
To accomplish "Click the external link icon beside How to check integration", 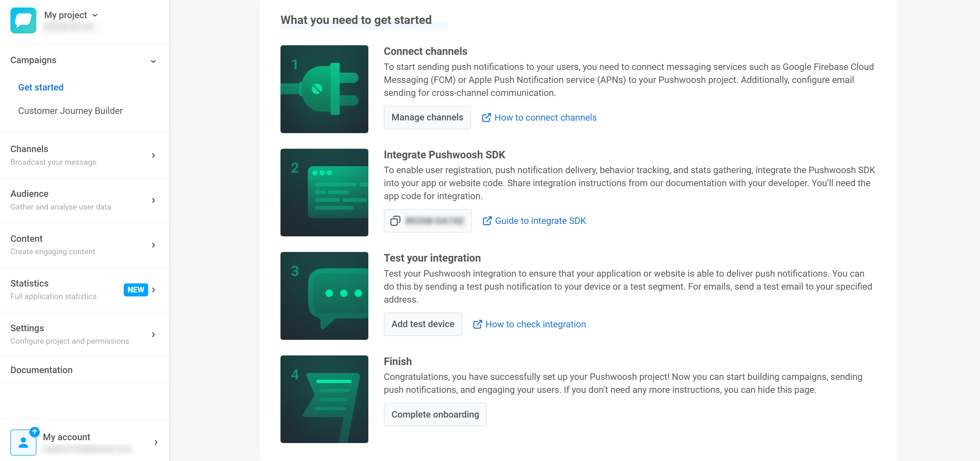I will (x=478, y=324).
